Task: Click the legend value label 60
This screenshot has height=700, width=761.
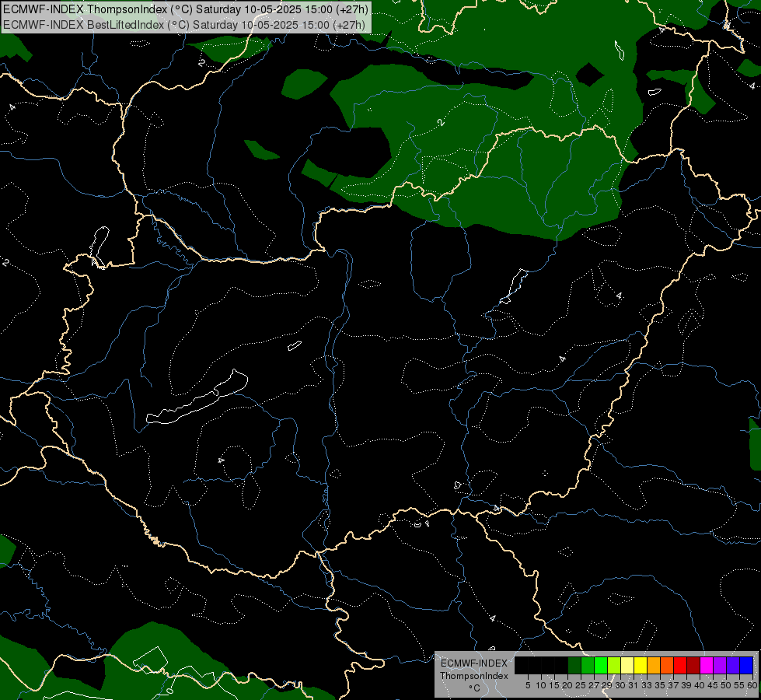Action: click(752, 685)
